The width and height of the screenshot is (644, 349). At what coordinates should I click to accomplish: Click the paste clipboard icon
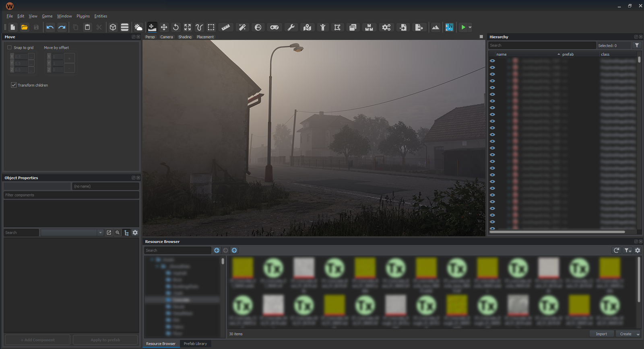(x=87, y=27)
